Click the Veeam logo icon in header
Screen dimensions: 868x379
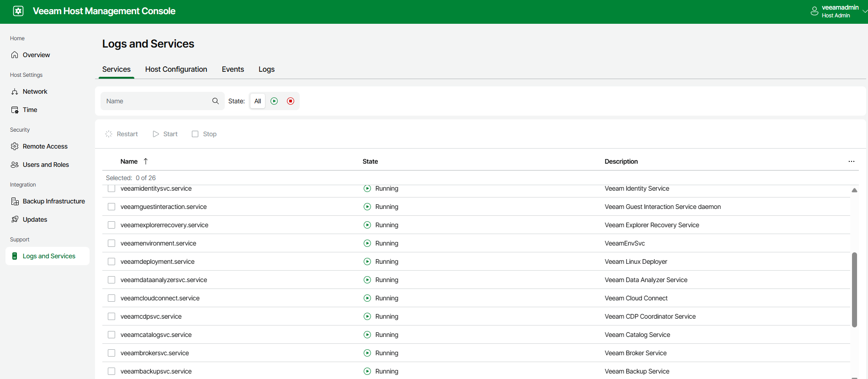coord(18,11)
